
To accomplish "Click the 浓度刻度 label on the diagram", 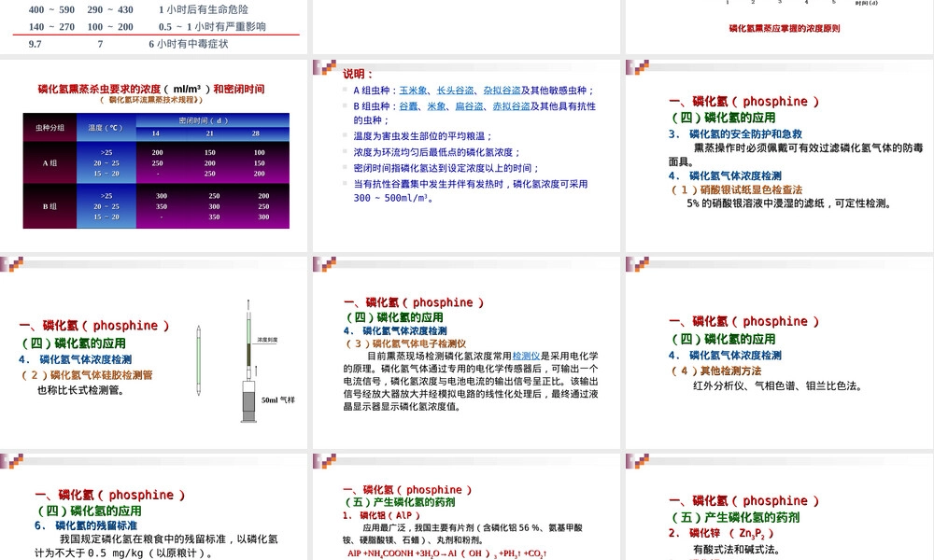I will pos(267,340).
